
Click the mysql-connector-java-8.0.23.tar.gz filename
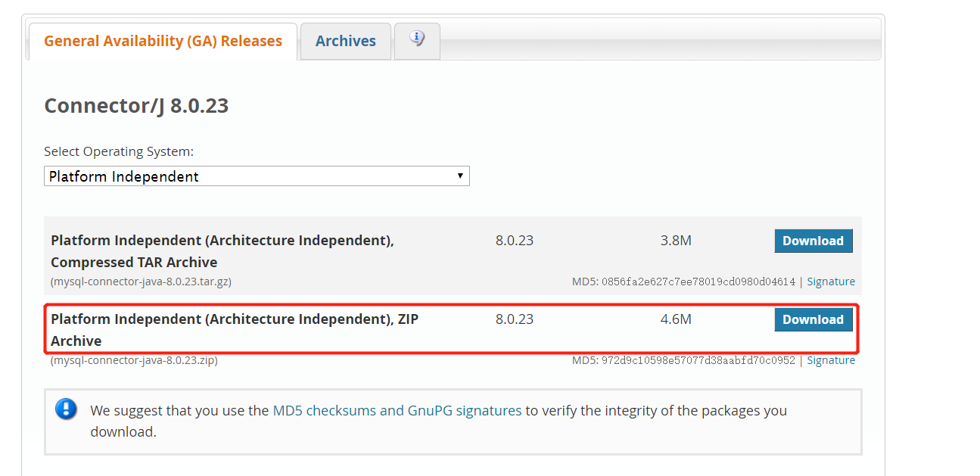(141, 282)
